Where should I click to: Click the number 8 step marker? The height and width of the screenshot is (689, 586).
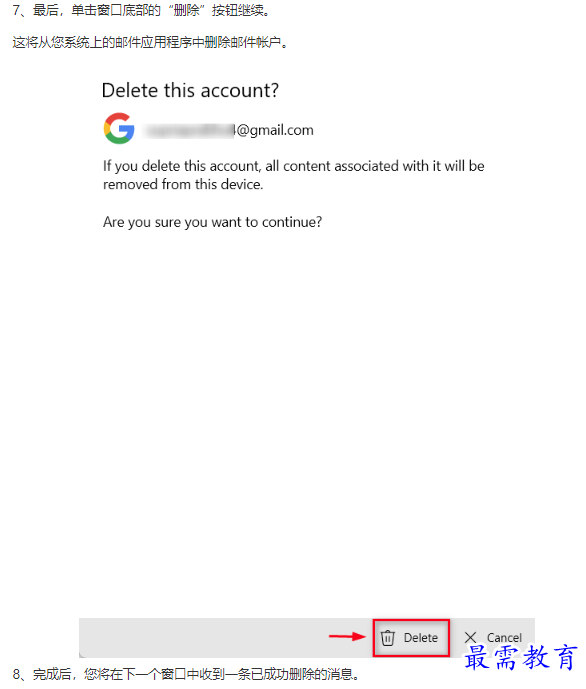16,674
